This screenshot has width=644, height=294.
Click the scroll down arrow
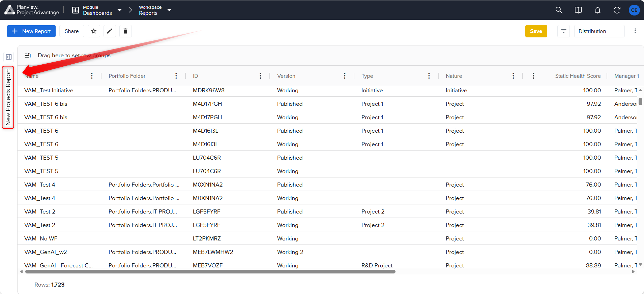[640, 265]
